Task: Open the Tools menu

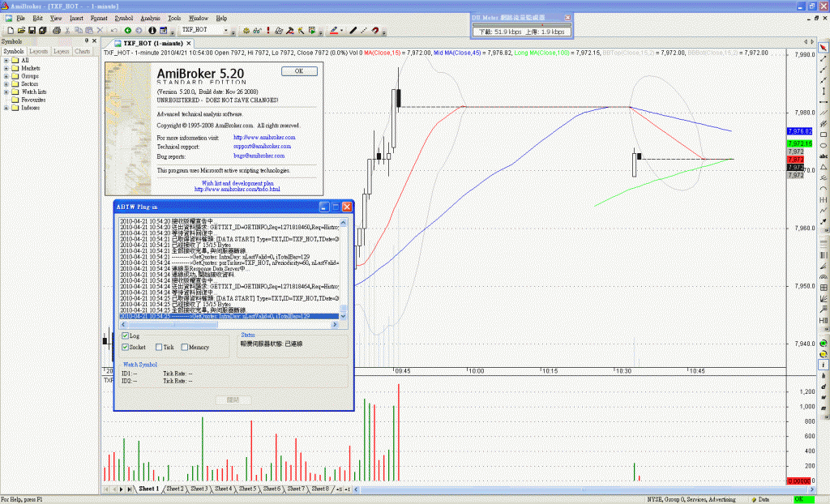Action: point(174,18)
